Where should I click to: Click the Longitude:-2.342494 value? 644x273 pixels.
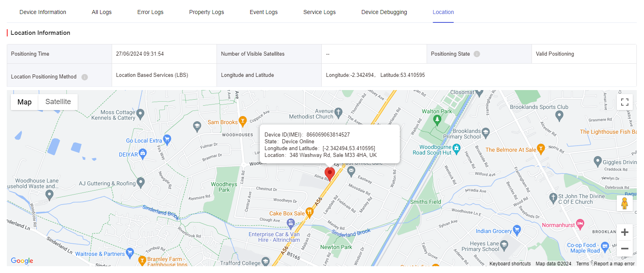point(350,75)
